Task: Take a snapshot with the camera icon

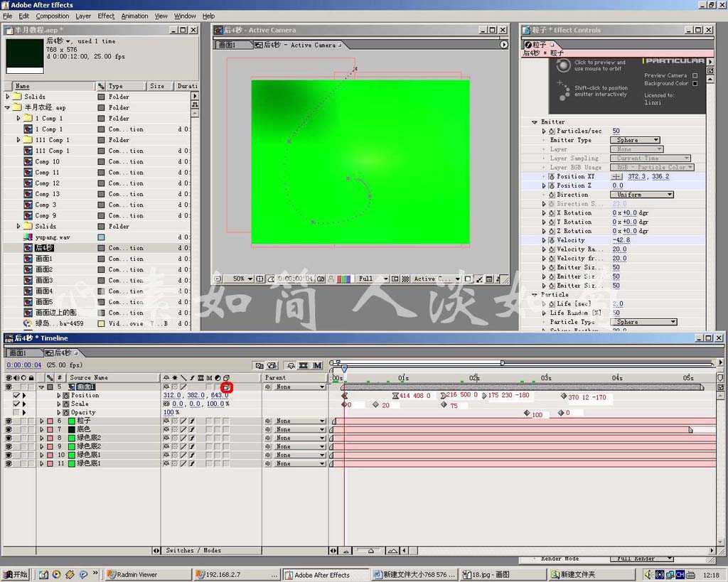Action: tap(321, 279)
